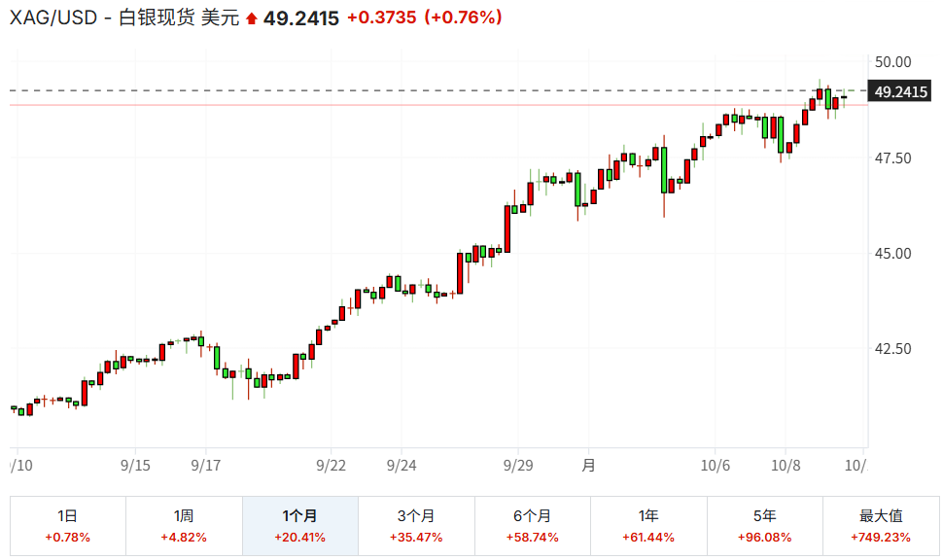Screen dimensions: 943x560
Task: Click the +0.3735 (+0.76%) change text
Action: coord(424,17)
